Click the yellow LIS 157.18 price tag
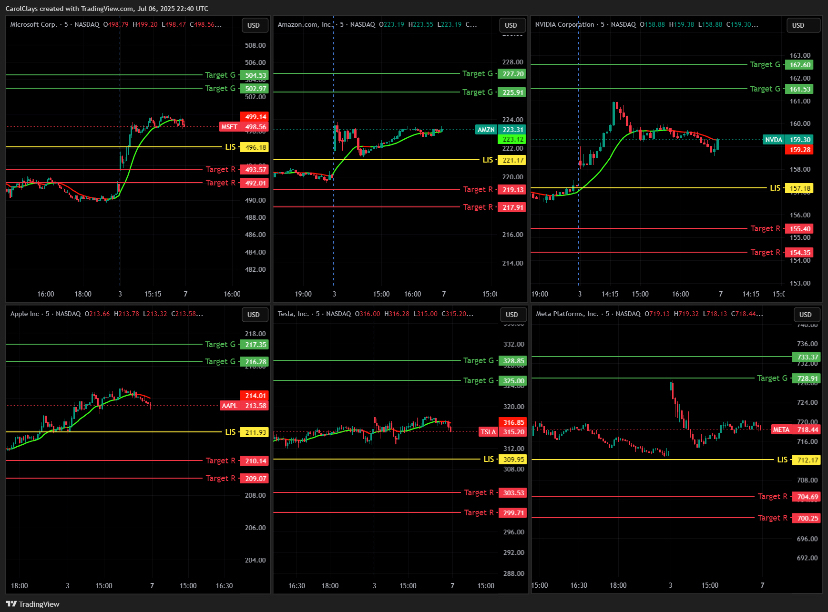 799,189
